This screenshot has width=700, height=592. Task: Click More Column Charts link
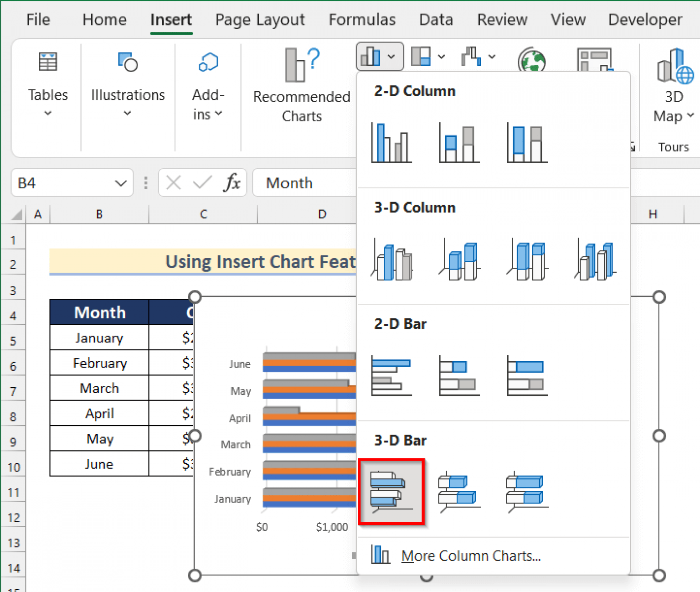coord(471,556)
